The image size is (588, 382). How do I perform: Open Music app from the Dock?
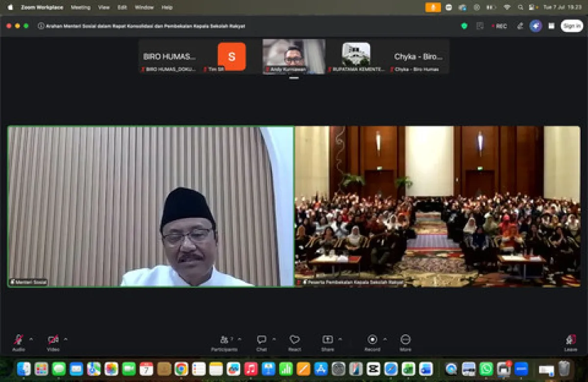point(251,369)
